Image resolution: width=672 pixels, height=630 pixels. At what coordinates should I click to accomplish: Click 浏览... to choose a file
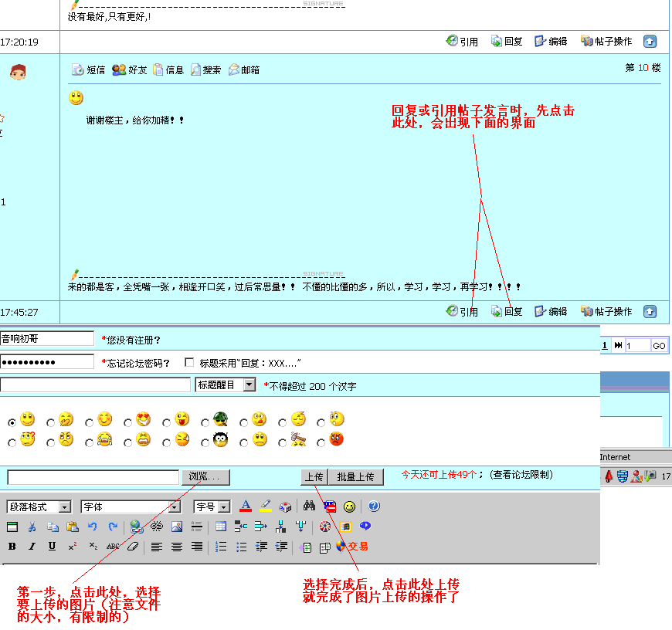[205, 477]
